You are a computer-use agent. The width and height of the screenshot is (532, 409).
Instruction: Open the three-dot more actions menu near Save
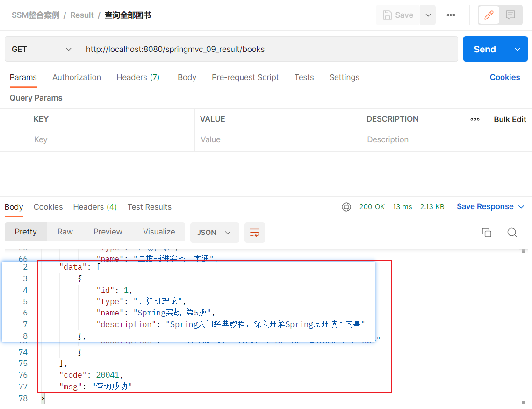[x=451, y=15]
